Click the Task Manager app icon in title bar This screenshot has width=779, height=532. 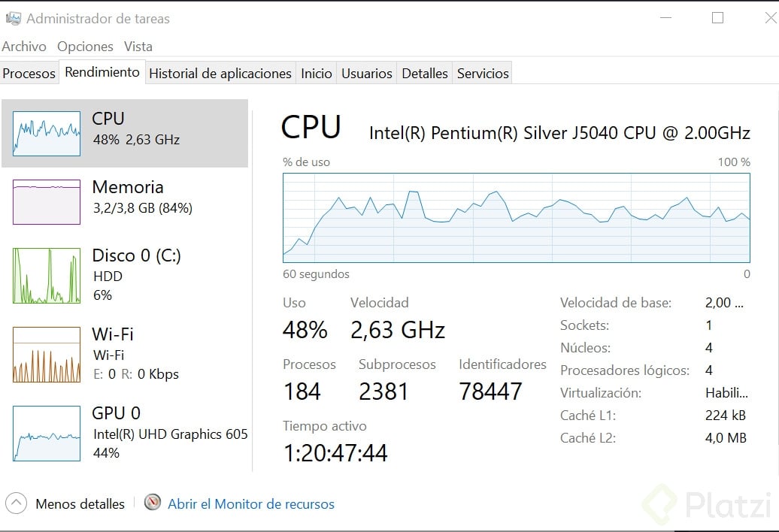click(13, 19)
